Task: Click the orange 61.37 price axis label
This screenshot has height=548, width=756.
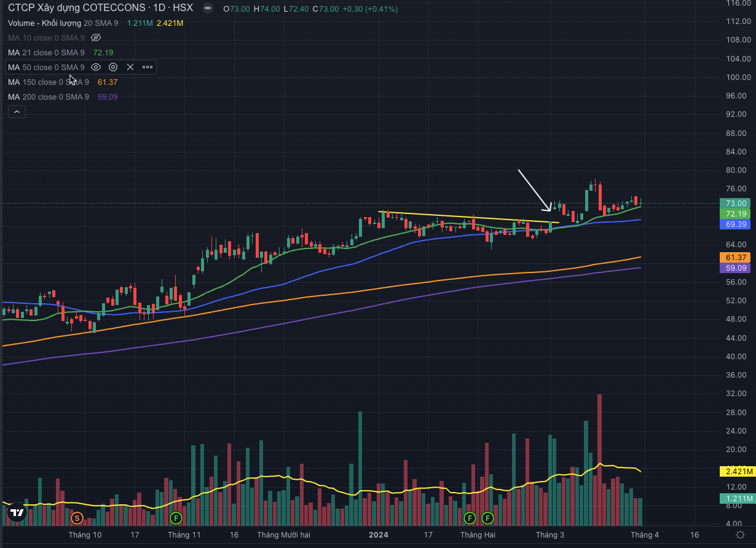Action: (x=736, y=257)
